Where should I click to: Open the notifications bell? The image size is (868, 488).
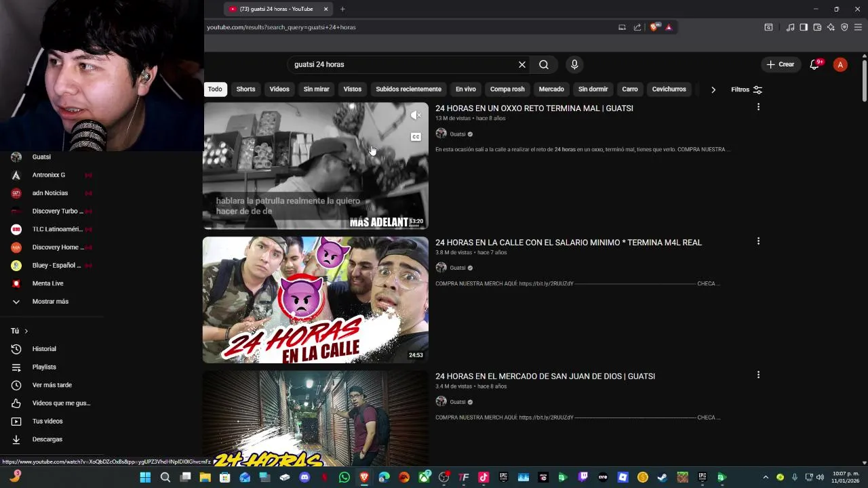[x=814, y=64]
